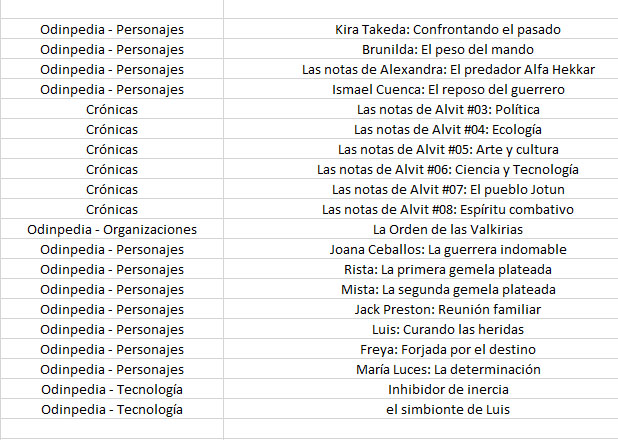Select 'Las notas de Alvit #03: Política'
Screen dimensions: 618x440
tap(448, 110)
